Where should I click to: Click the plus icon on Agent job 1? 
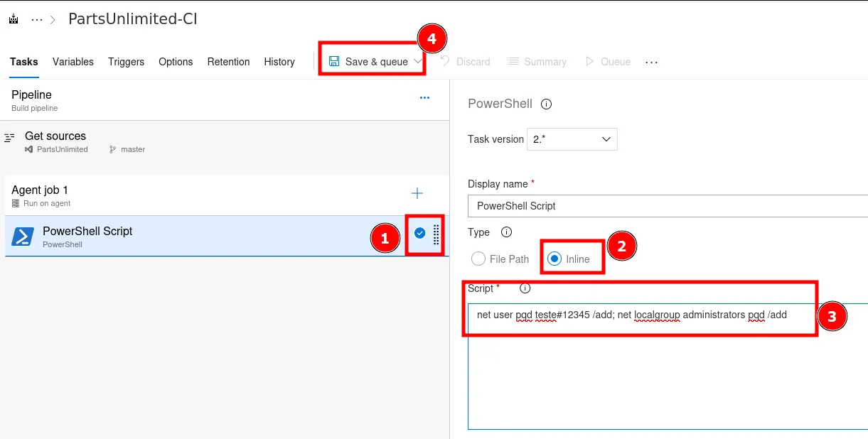tap(417, 194)
